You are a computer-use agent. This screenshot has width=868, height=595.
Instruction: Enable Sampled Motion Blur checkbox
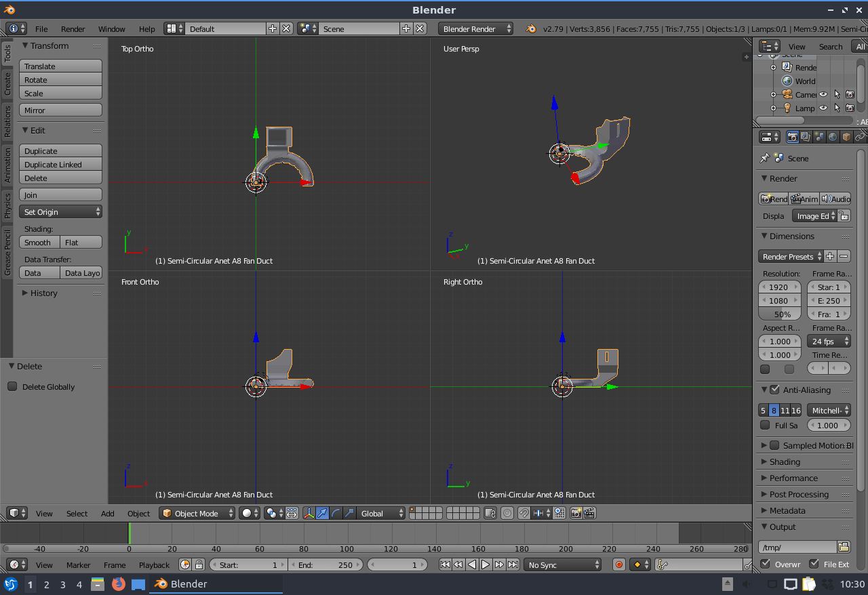pyautogui.click(x=774, y=445)
